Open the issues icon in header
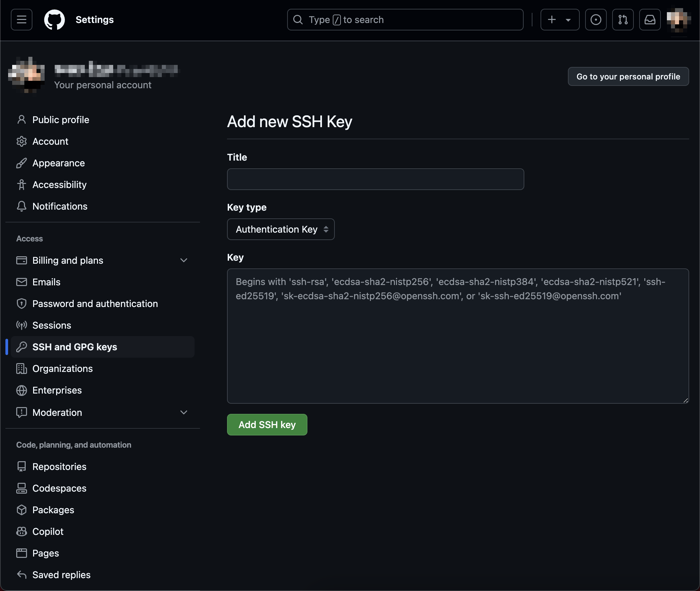700x591 pixels. 596,20
